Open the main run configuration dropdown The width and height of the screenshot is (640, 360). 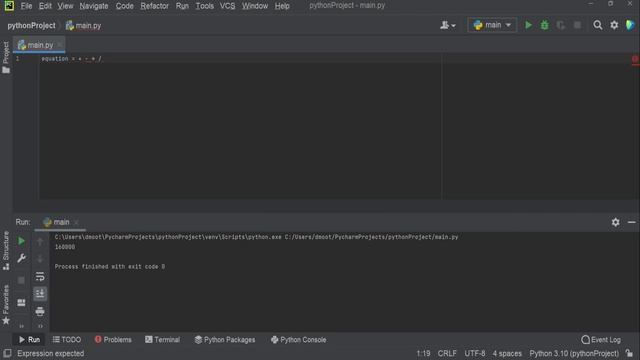pos(492,25)
